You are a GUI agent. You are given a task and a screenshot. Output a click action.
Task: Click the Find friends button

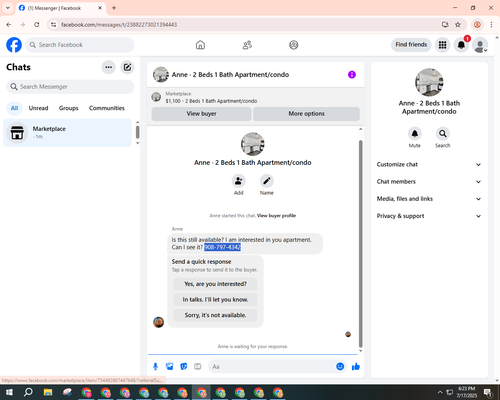tap(411, 45)
